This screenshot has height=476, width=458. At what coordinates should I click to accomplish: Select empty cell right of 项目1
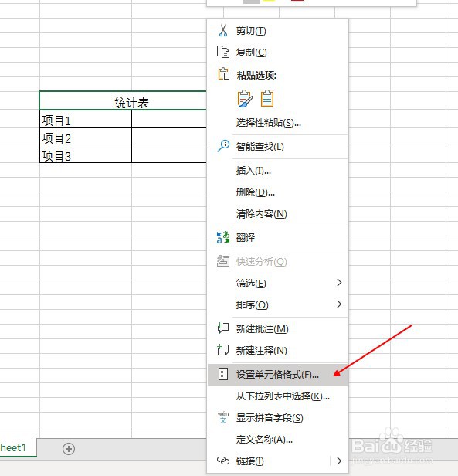click(169, 119)
